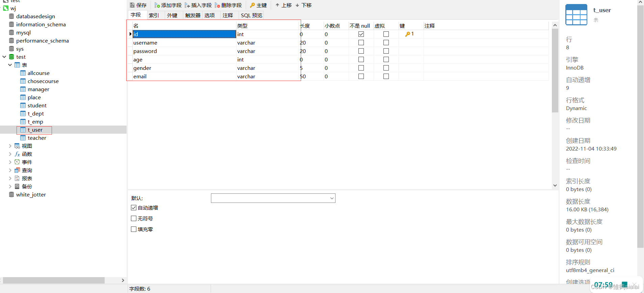Screen dimensions: 644x293
Task: Click the Insert Field (插入字段) icon
Action: click(x=187, y=5)
